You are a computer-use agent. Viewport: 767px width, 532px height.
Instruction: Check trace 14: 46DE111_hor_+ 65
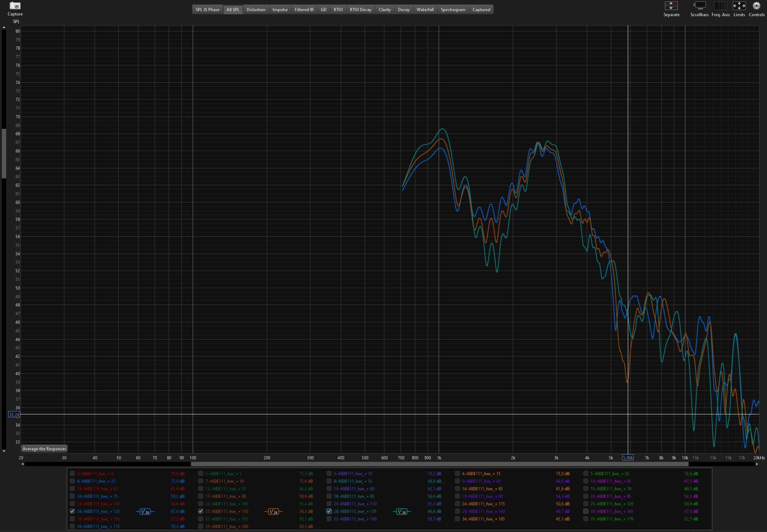click(457, 489)
